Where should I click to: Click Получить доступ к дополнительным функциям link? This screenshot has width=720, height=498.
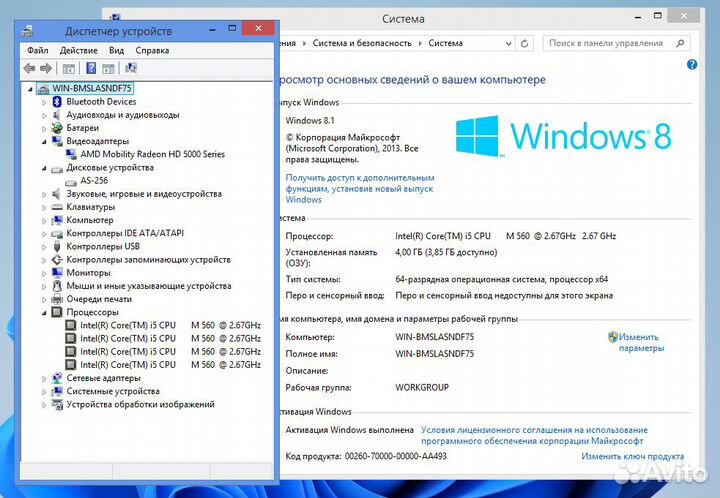click(360, 189)
